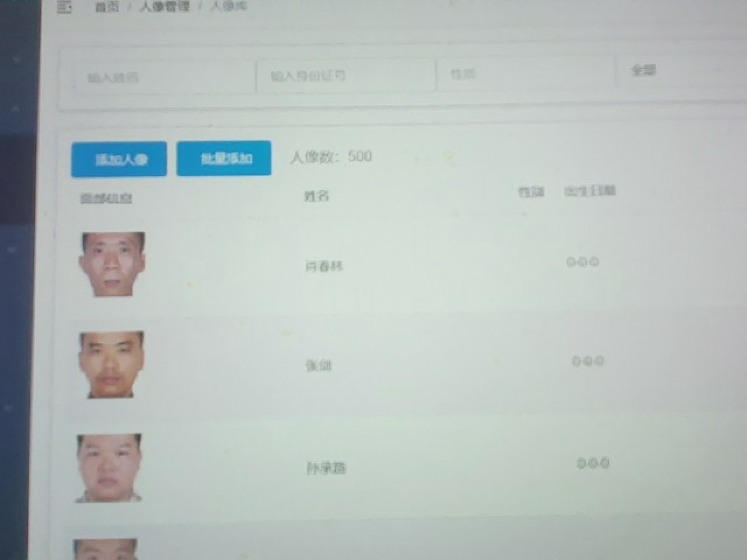This screenshot has height=560, width=747.
Task: Click the 首页 breadcrumb link
Action: (x=107, y=7)
